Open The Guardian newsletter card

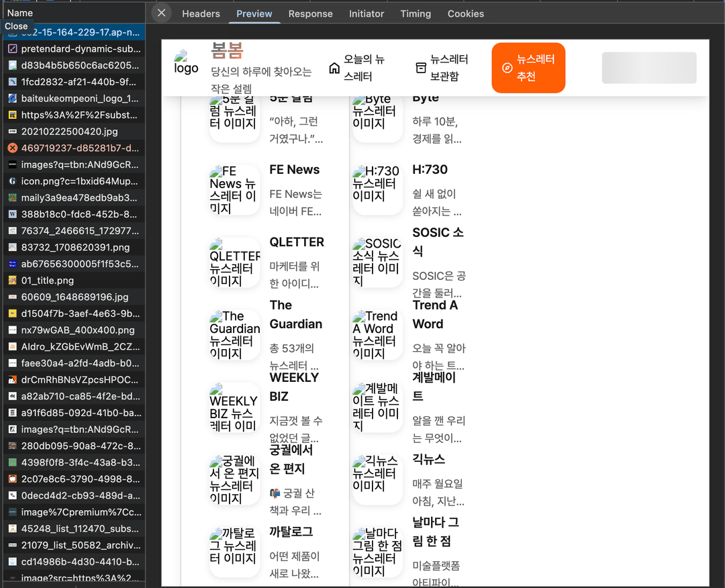(x=268, y=335)
